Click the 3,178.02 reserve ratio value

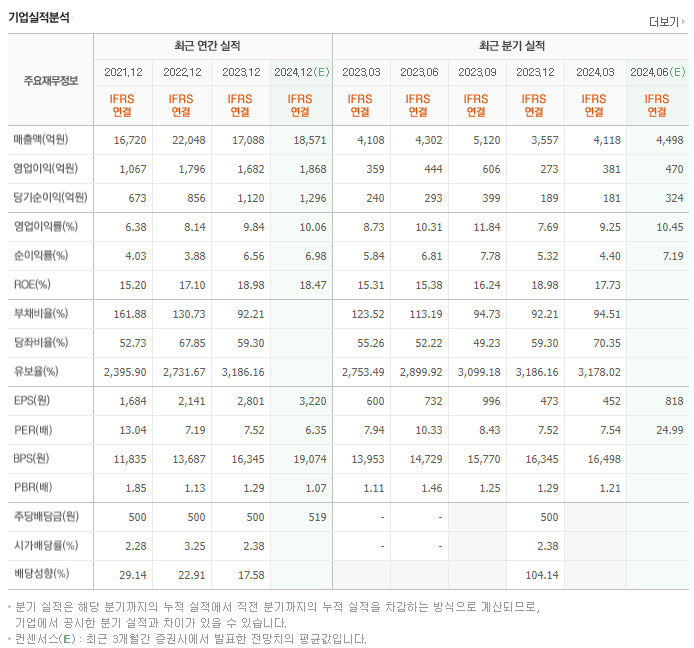[599, 372]
